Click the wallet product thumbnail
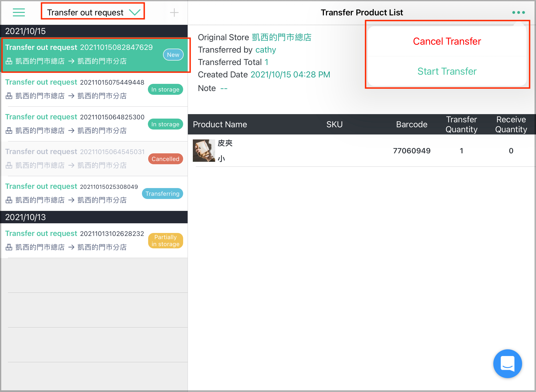Image resolution: width=536 pixels, height=392 pixels. [x=204, y=151]
